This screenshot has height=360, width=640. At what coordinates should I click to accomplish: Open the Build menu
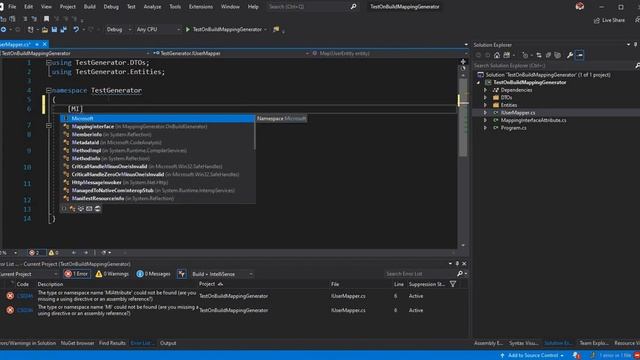89,7
